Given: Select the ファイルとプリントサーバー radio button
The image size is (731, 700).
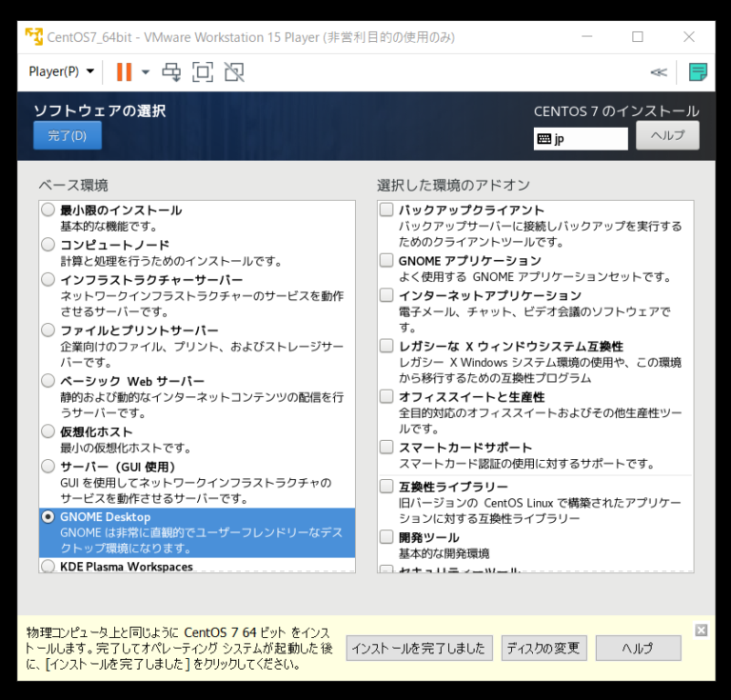Looking at the screenshot, I should tap(48, 330).
